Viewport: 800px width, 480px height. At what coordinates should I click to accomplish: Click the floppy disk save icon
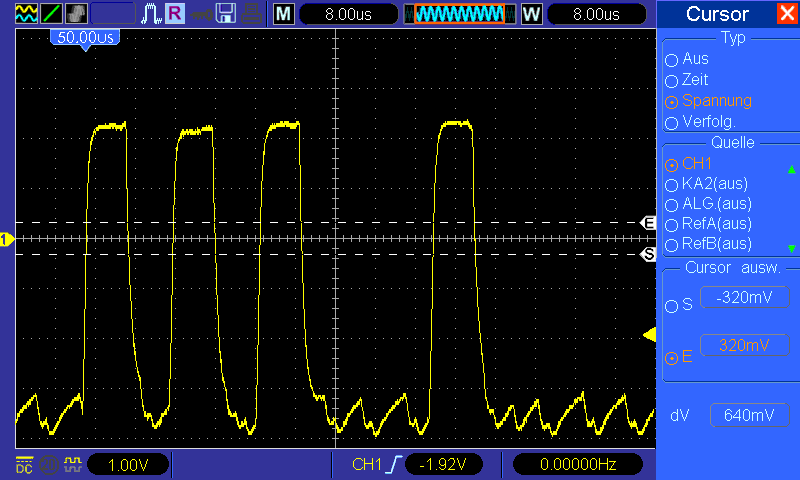[226, 14]
